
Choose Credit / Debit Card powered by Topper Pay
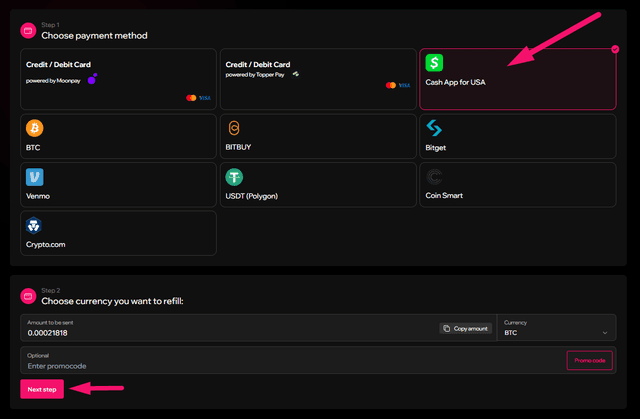318,79
